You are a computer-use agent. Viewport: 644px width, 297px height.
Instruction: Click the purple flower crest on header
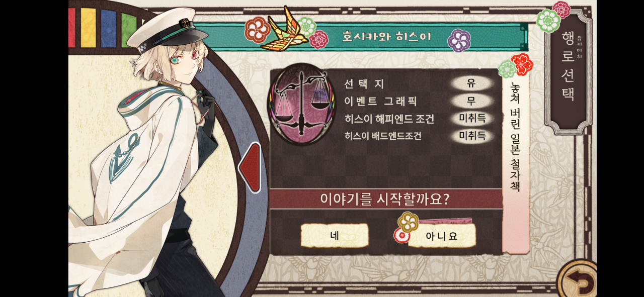coord(459,40)
